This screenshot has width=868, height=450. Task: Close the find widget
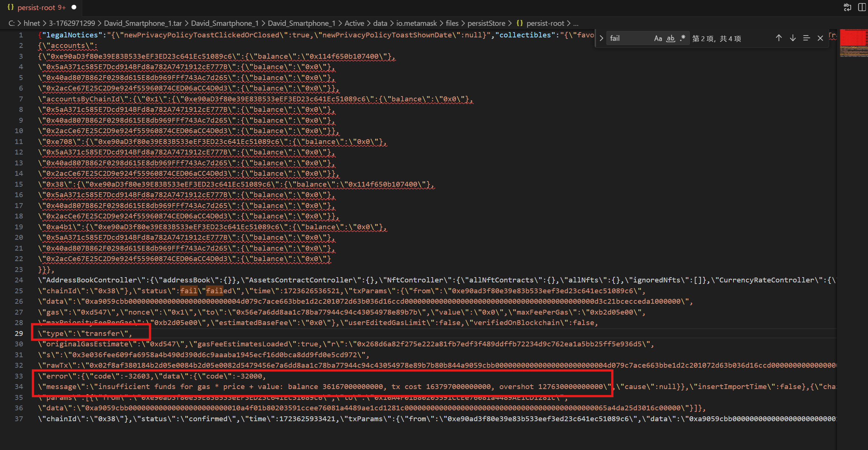[820, 38]
